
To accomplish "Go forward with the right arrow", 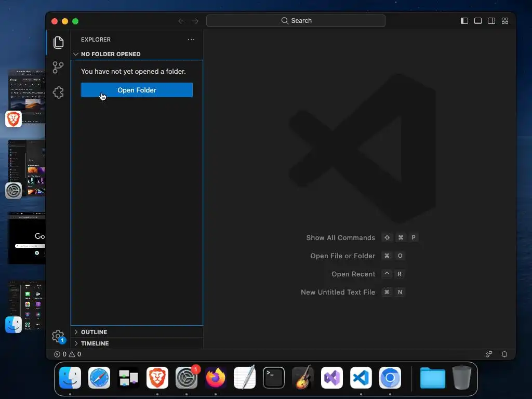I will 195,21.
